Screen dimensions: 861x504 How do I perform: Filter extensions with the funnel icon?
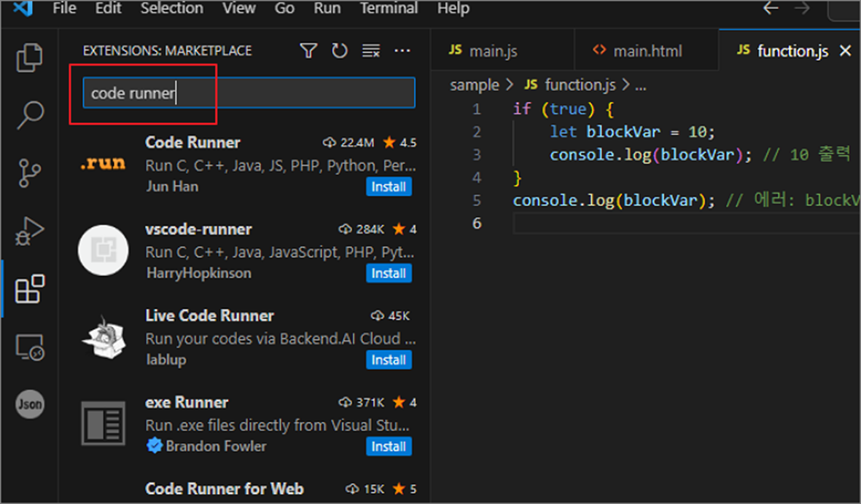[308, 51]
